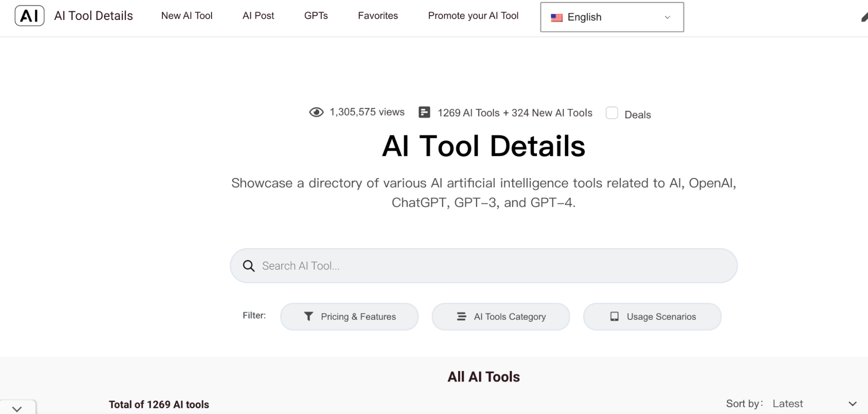
Task: Click the document icon beside 1269 AI Tools
Action: point(424,112)
